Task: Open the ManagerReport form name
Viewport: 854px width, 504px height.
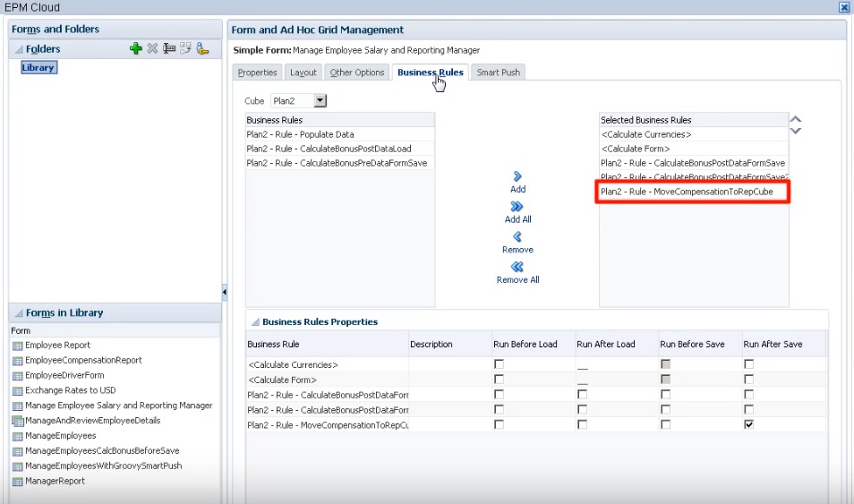Action: click(55, 481)
